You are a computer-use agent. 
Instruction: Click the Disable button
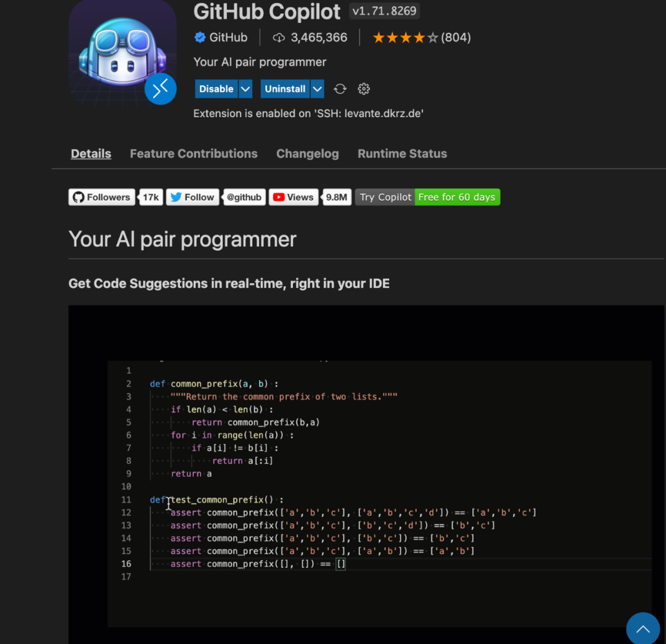tap(216, 89)
